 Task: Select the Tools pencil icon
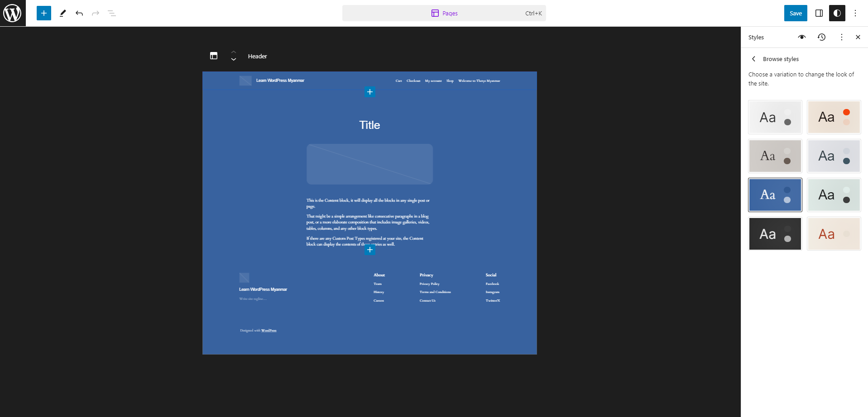click(63, 13)
